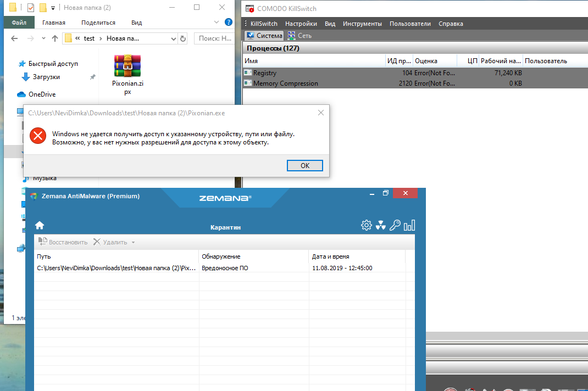Sort processes by Имя column
Image resolution: width=588 pixels, height=391 pixels.
point(314,61)
